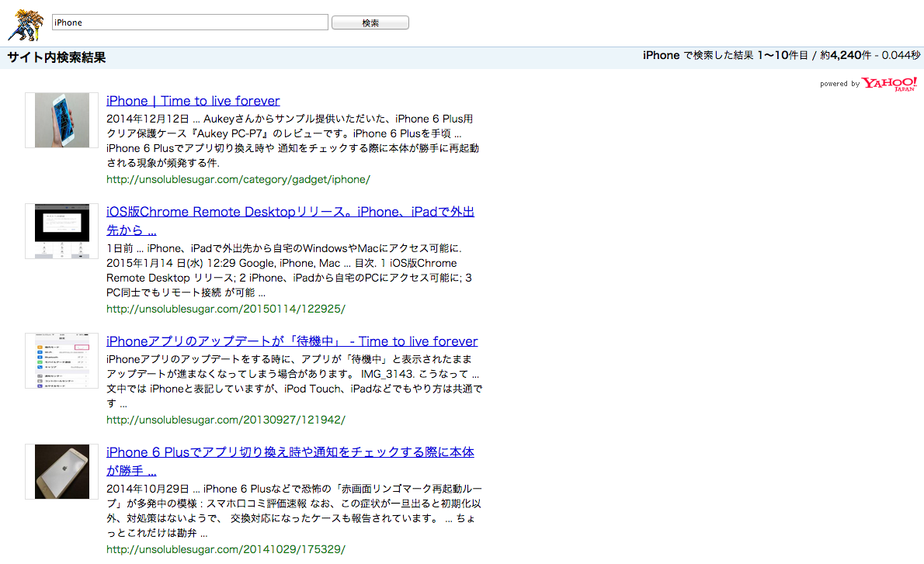This screenshot has height=564, width=924.
Task: Focus the search field containing iPhone
Action: (x=189, y=22)
